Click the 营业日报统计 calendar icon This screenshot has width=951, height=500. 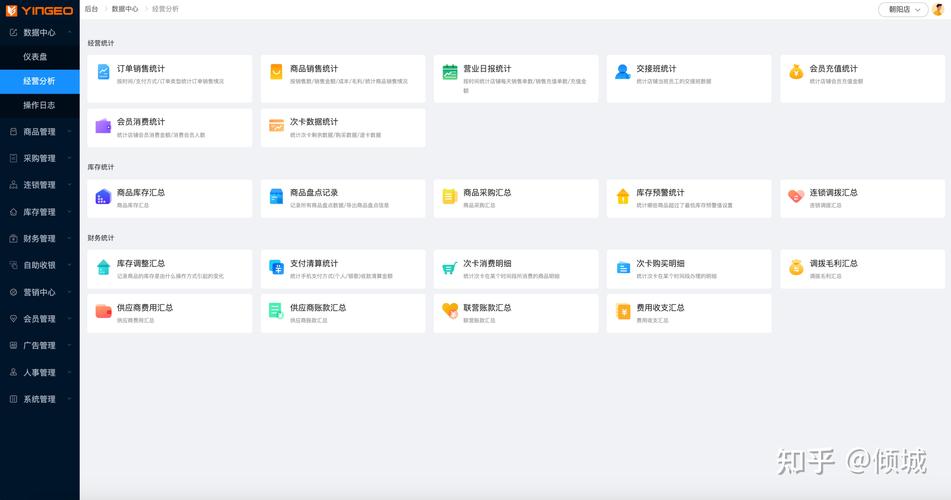pyautogui.click(x=450, y=72)
